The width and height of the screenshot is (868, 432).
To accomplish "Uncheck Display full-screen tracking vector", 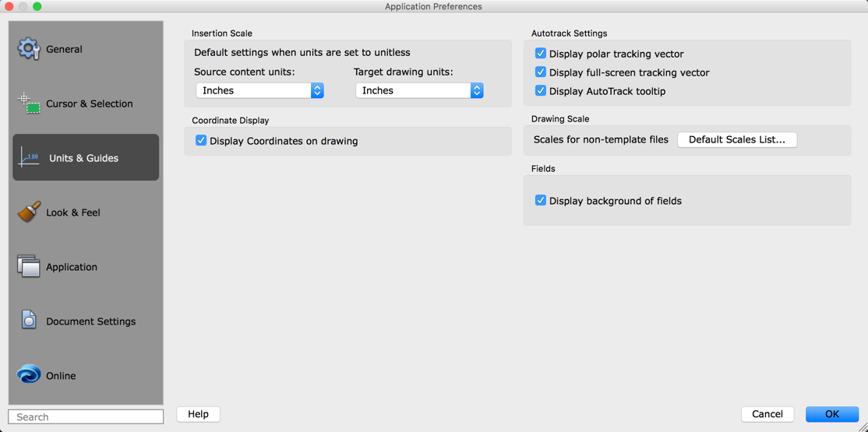I will click(541, 72).
